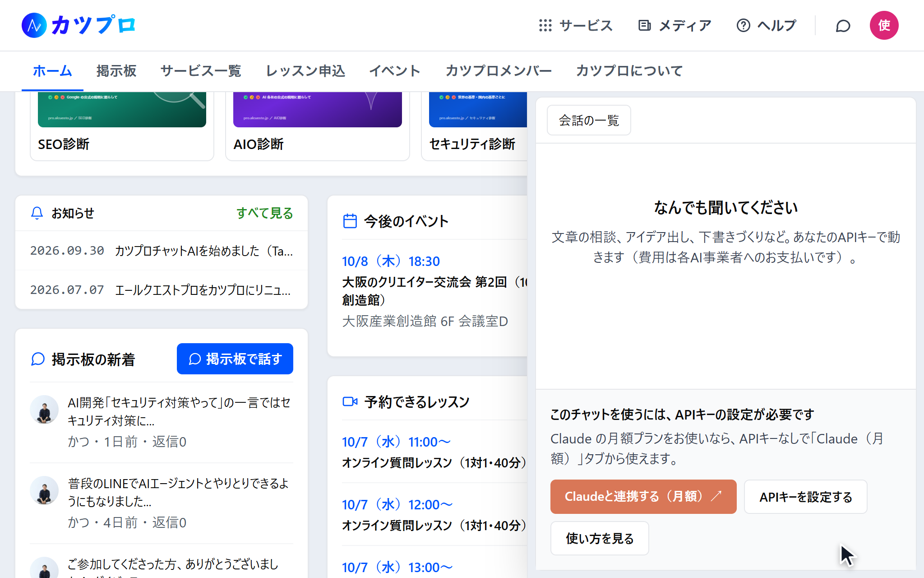Select the ホーム tab
This screenshot has height=578, width=924.
(x=52, y=71)
